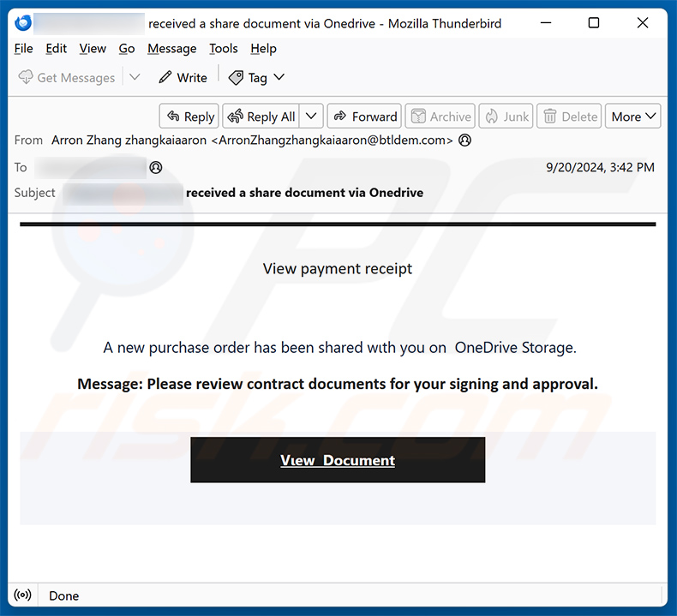
Task: Click the View Document link
Action: (x=338, y=460)
